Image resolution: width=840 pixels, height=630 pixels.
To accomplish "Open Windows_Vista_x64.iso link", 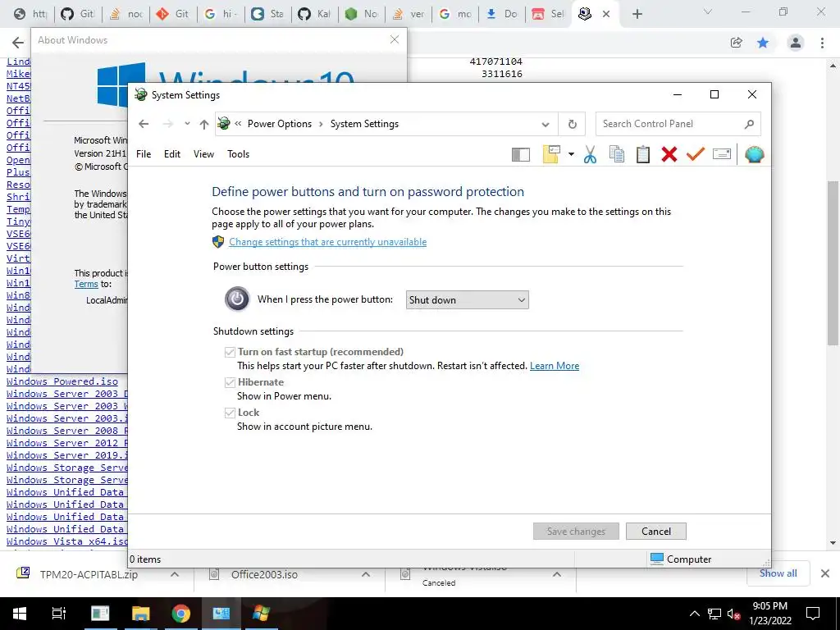I will click(67, 541).
